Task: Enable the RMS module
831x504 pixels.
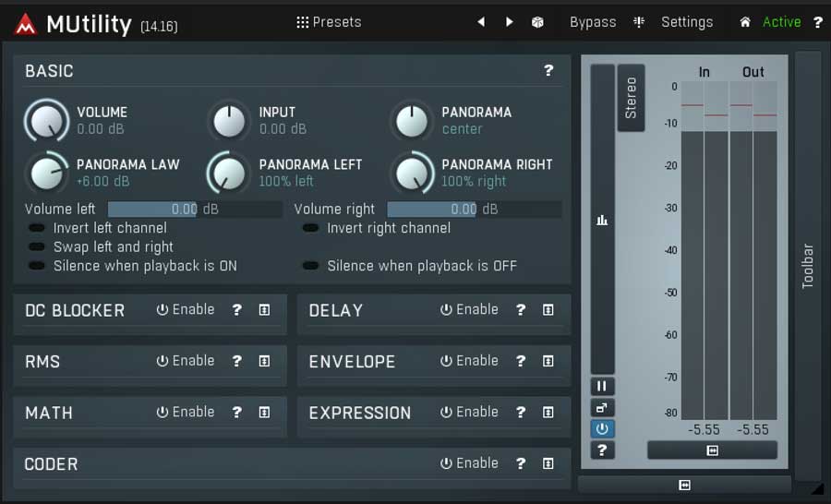Action: [x=186, y=361]
